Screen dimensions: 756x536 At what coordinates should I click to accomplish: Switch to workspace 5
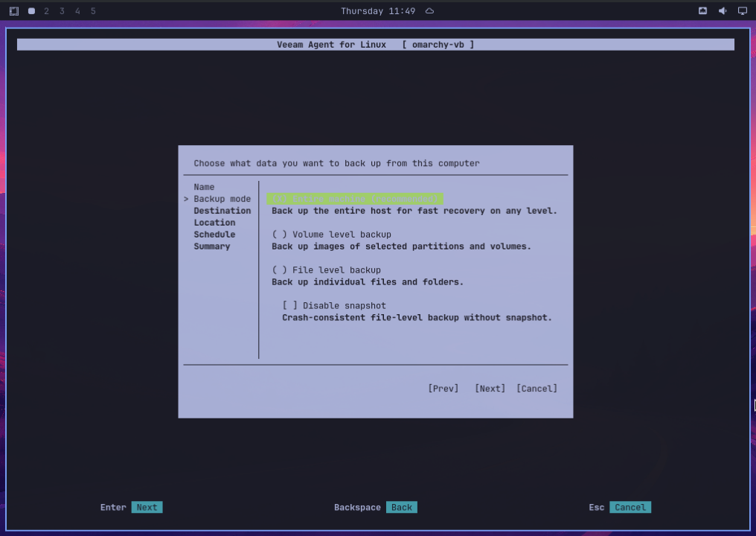coord(93,11)
